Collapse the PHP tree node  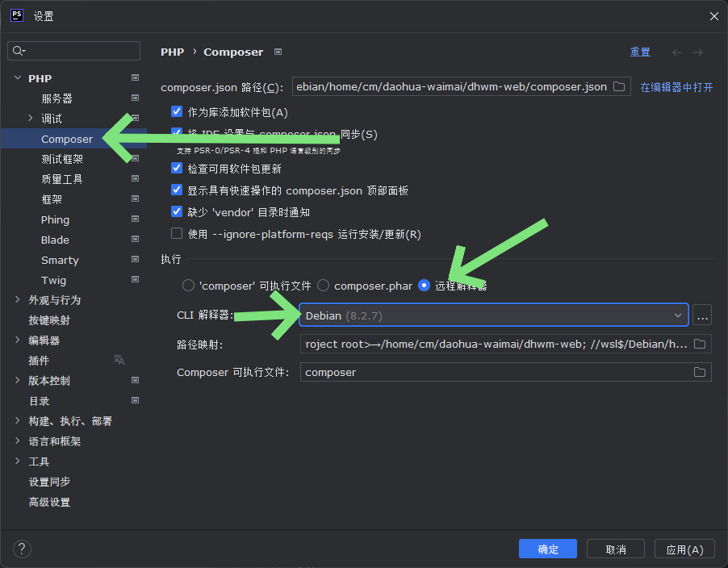[x=18, y=78]
